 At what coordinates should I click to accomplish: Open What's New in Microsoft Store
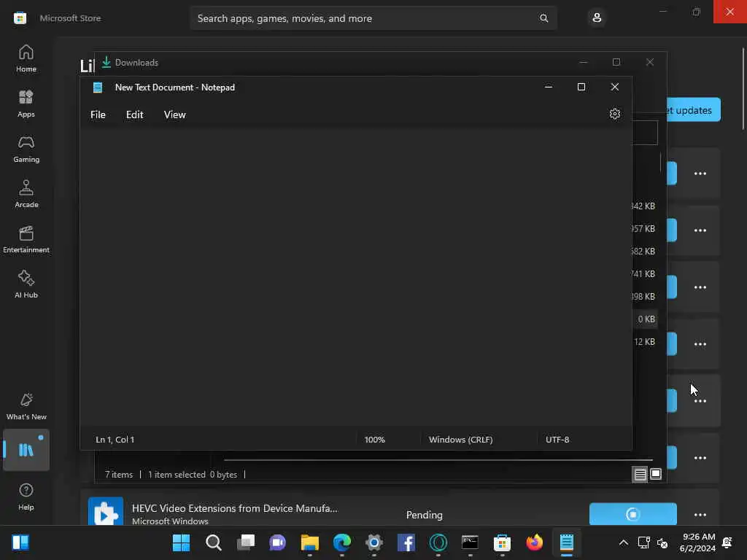26,406
